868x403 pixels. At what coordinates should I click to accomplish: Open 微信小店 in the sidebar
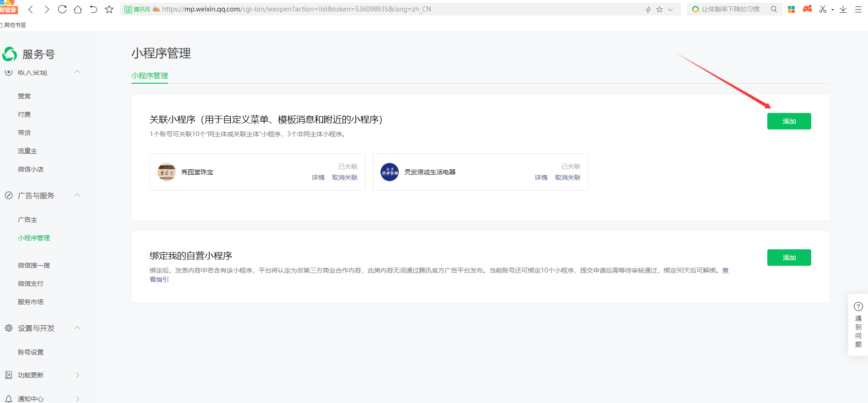tap(31, 169)
